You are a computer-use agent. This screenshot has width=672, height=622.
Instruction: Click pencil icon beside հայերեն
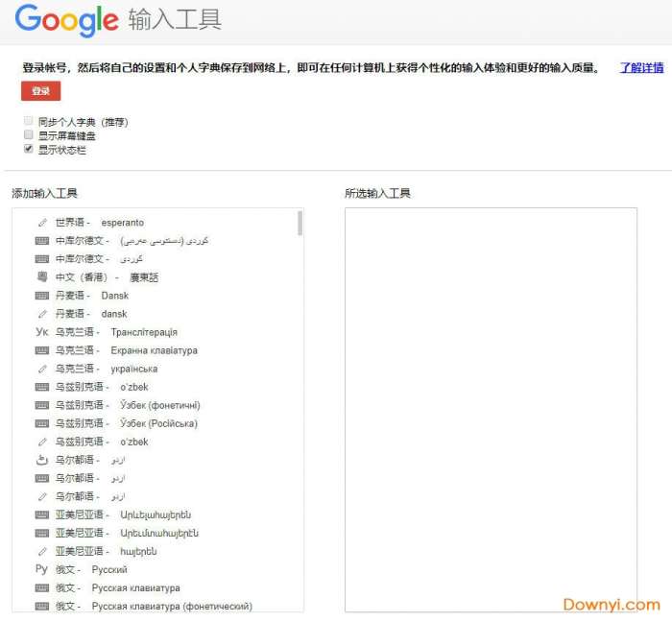tap(42, 551)
